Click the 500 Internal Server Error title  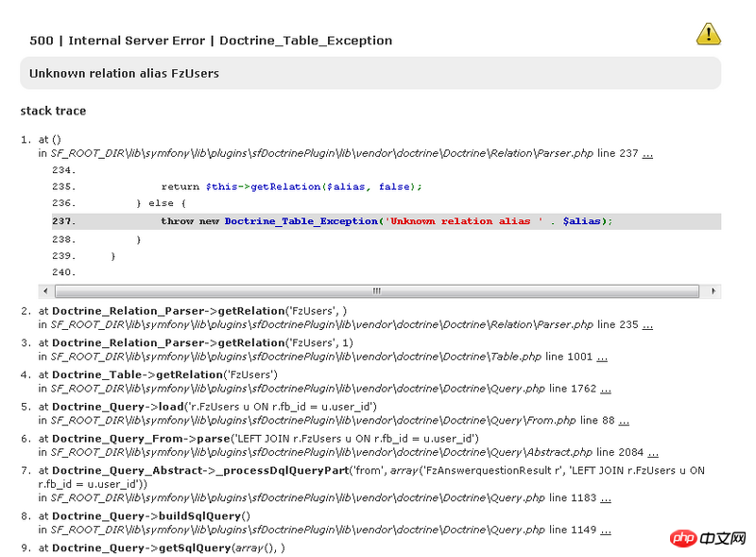(211, 41)
